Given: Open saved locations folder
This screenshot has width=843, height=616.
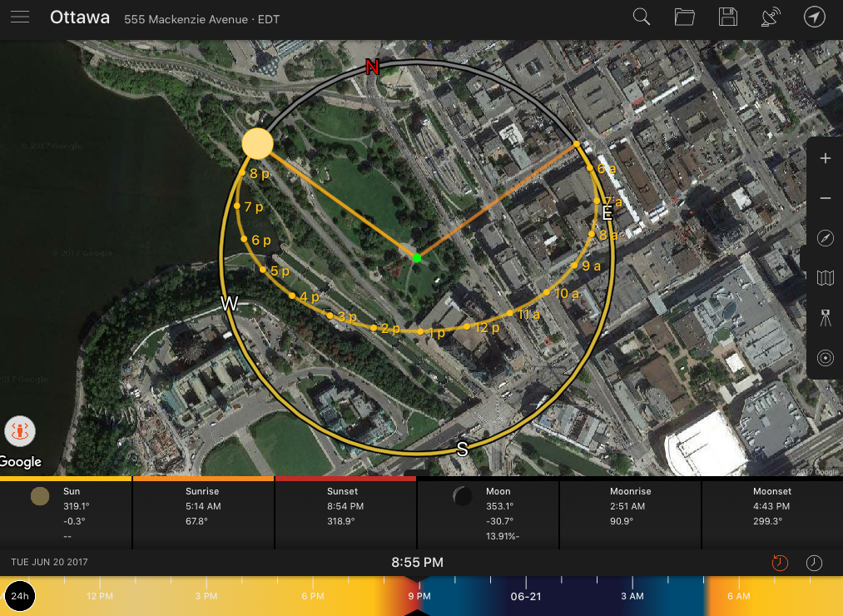Looking at the screenshot, I should tap(685, 17).
